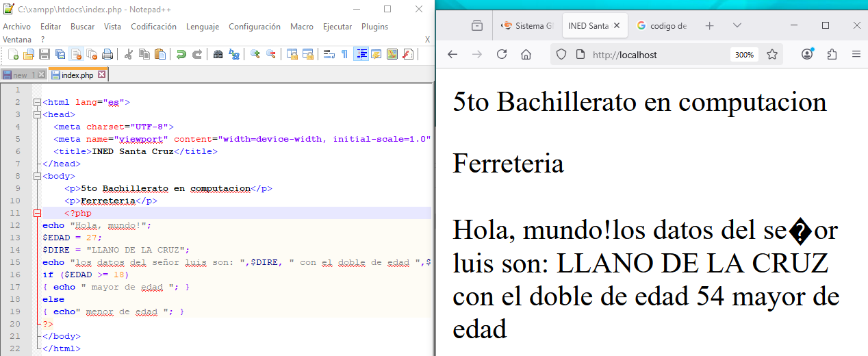
Task: Click the Print toolbar icon
Action: 107,54
